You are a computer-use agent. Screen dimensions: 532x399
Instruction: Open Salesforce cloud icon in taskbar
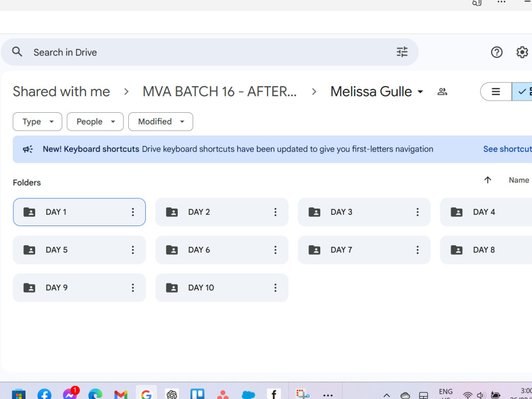(x=248, y=395)
